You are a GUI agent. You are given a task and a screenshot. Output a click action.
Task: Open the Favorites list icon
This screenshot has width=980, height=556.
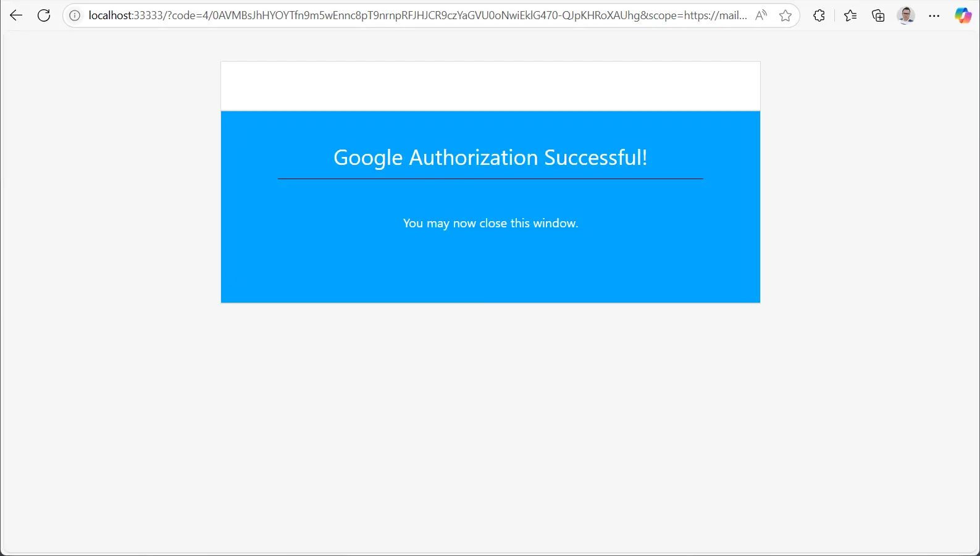[x=850, y=15]
